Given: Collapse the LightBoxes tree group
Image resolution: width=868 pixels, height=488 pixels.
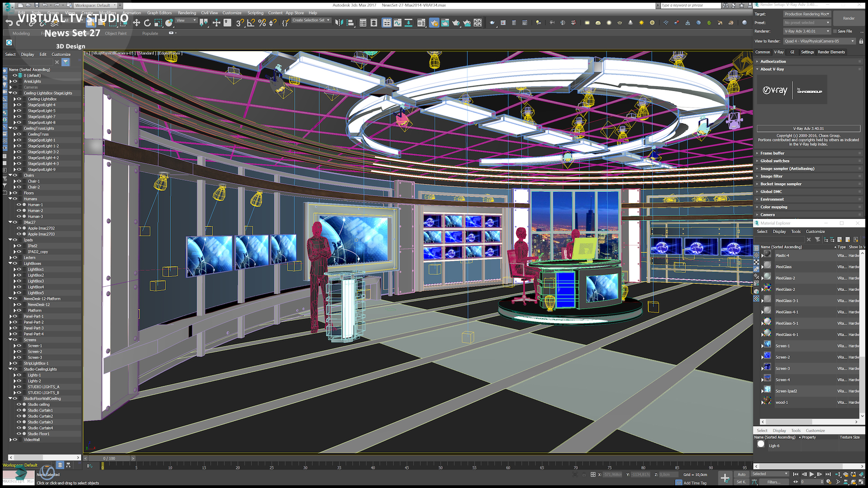Looking at the screenshot, I should [10, 263].
